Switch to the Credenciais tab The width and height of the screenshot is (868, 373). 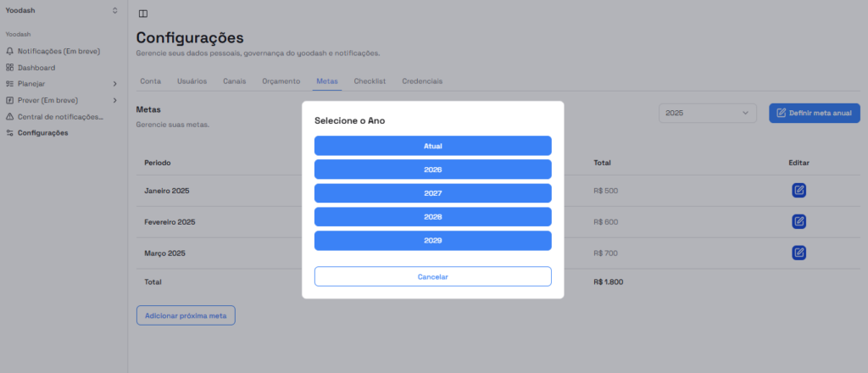422,81
